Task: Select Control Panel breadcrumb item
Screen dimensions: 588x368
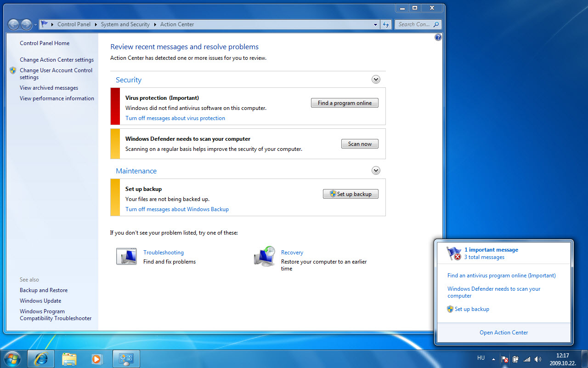Action: click(73, 24)
